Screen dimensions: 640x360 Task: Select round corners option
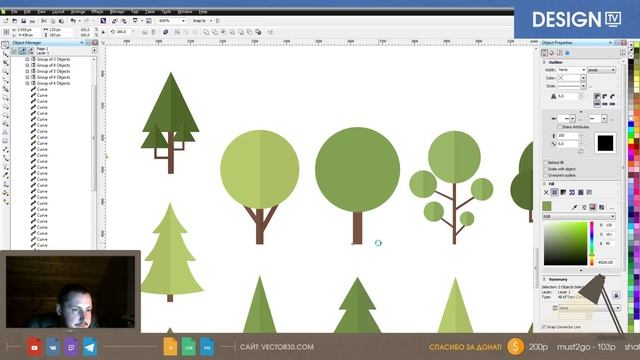pos(604,97)
